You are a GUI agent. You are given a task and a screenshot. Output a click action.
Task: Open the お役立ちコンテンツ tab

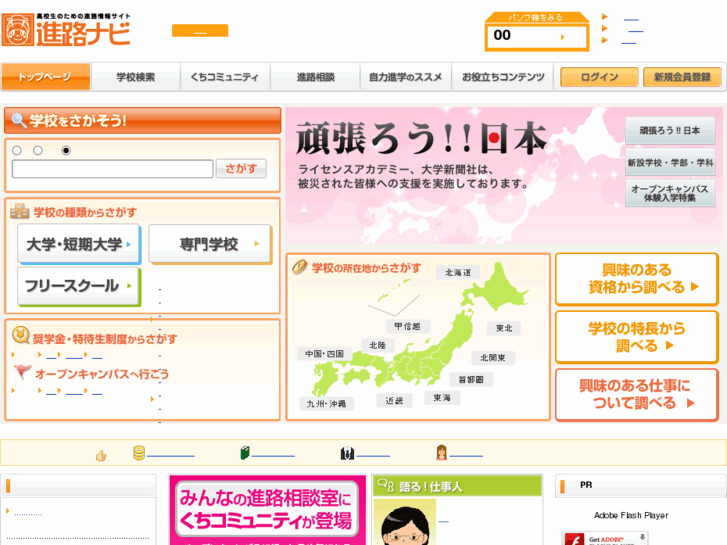tap(503, 77)
